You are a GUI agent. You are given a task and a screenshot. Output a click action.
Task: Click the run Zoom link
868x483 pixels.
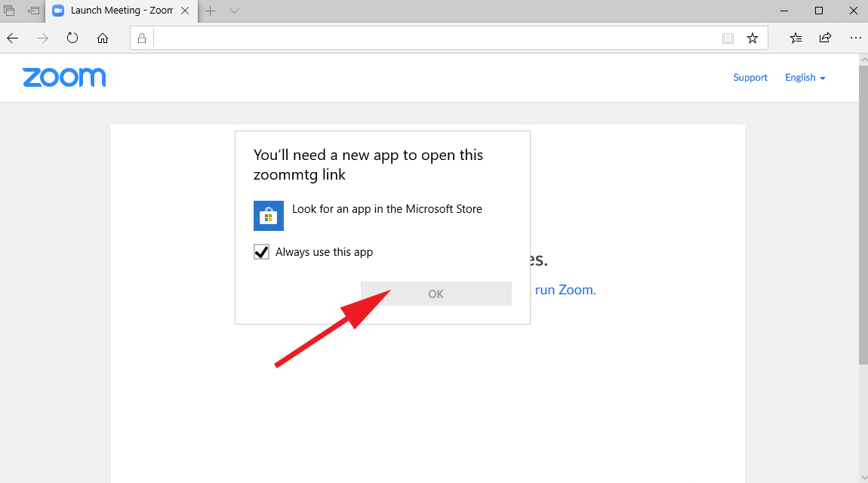565,290
